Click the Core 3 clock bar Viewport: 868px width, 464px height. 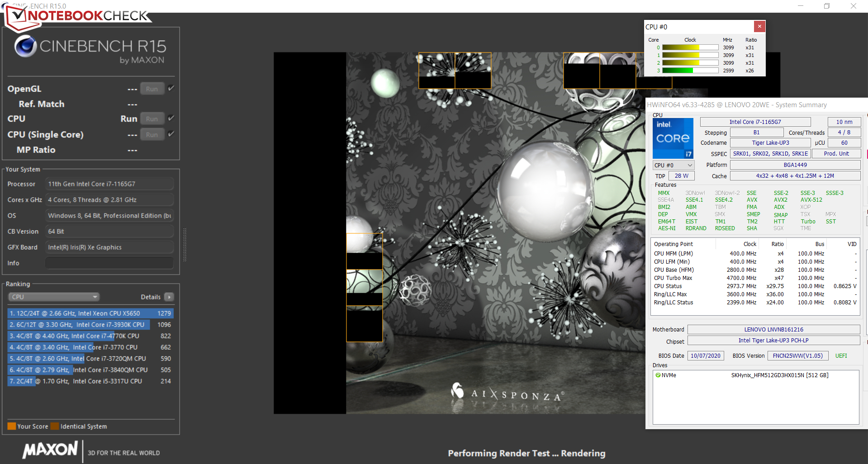tap(690, 71)
